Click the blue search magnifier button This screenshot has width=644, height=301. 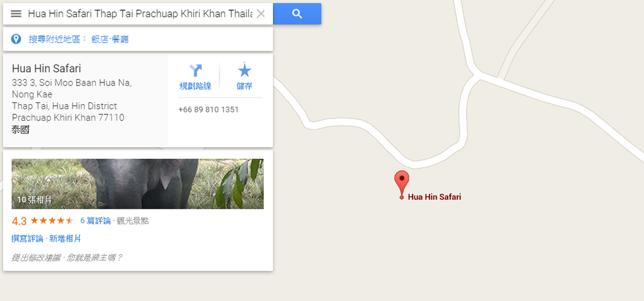[297, 14]
